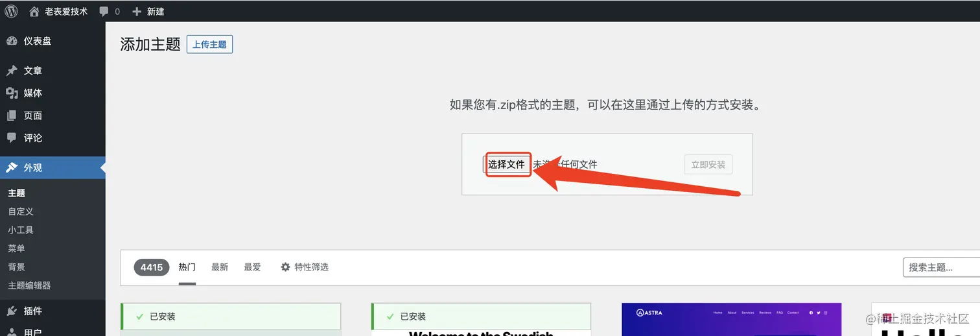Image resolution: width=980 pixels, height=336 pixels.
Task: Click the WordPress logo icon
Action: pyautogui.click(x=11, y=11)
